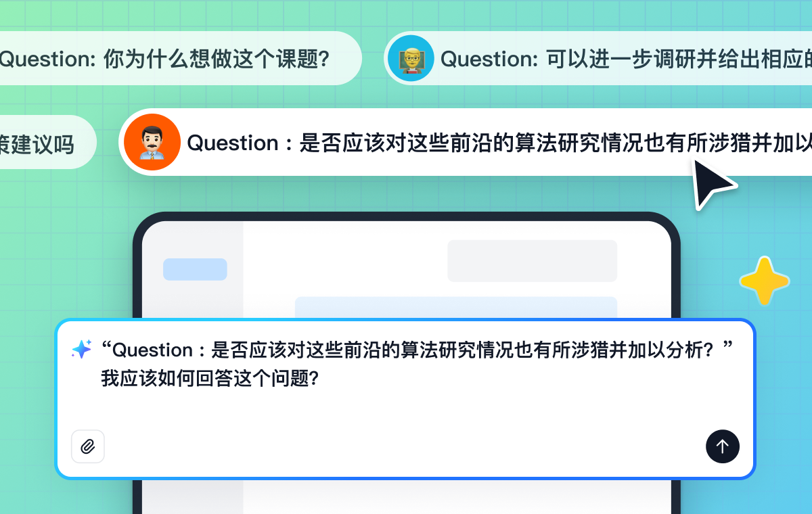This screenshot has height=514, width=812.
Task: Click the blue pill in mockup sidebar
Action: point(195,269)
